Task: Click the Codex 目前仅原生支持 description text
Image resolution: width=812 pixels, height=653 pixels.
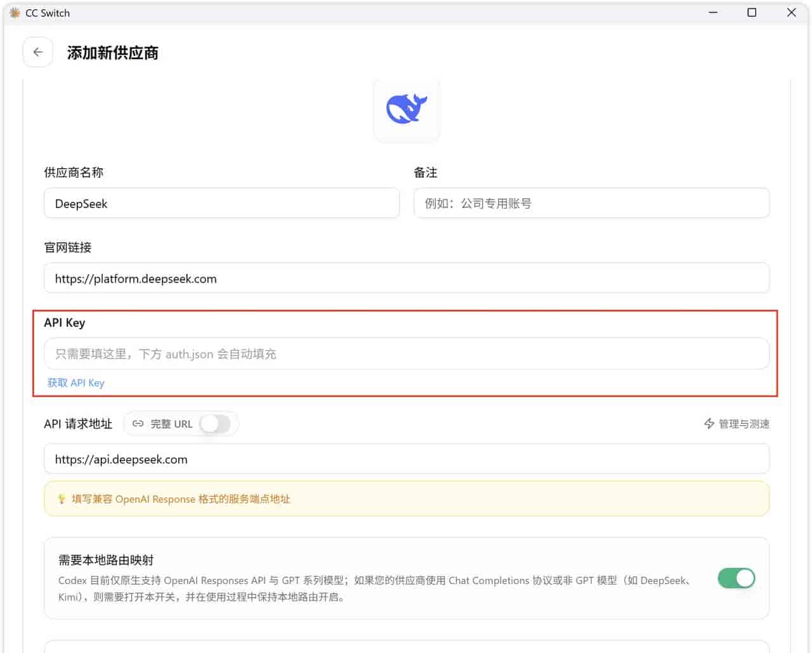Action: point(375,588)
